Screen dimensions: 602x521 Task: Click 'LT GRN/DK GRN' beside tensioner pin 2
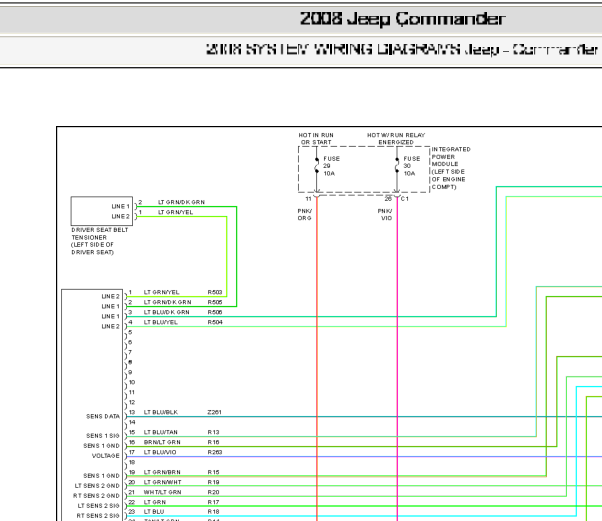(x=181, y=202)
